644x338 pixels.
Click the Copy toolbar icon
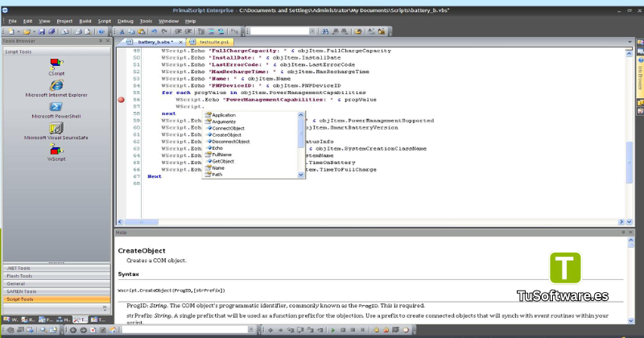pyautogui.click(x=131, y=31)
